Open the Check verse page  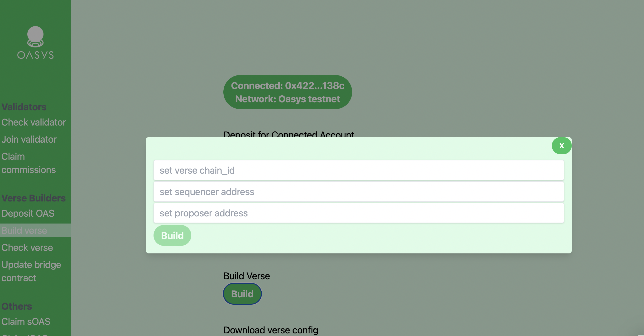pos(27,247)
